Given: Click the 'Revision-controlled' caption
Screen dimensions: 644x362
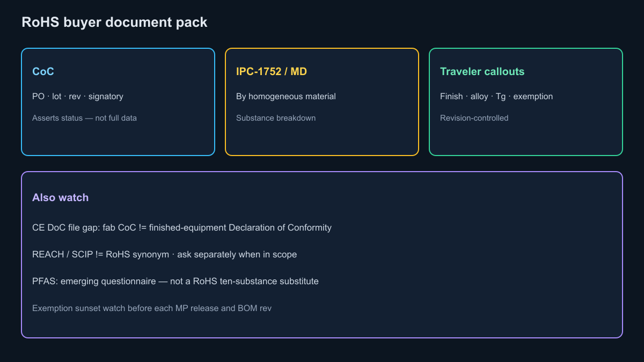Looking at the screenshot, I should (474, 118).
